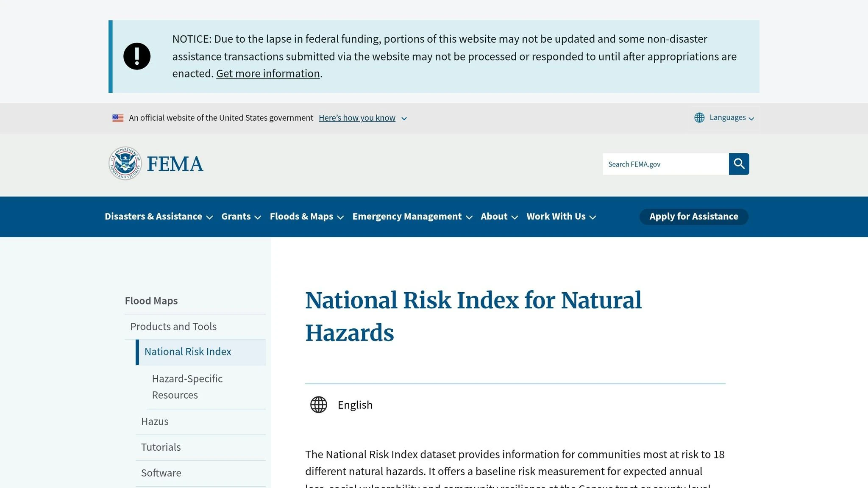Viewport: 868px width, 488px height.
Task: Click into the Search FEMA.gov field
Action: (x=666, y=164)
